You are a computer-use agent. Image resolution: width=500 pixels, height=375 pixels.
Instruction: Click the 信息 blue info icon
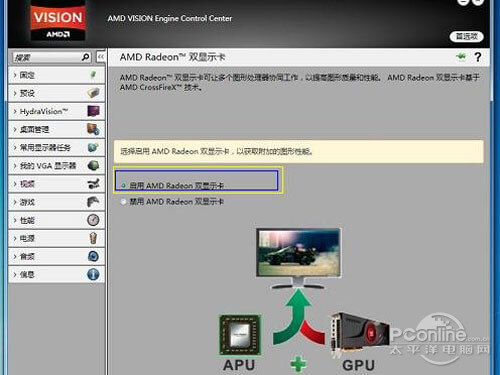coord(93,274)
